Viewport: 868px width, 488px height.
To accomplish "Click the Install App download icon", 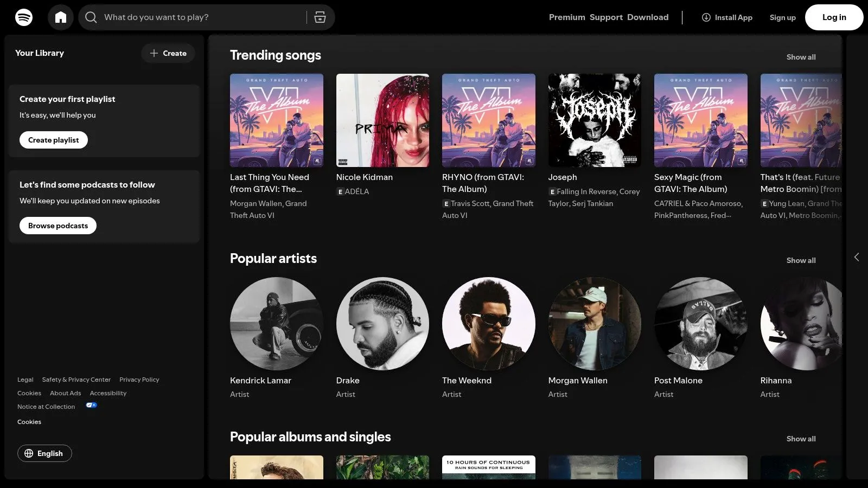I will coord(706,17).
